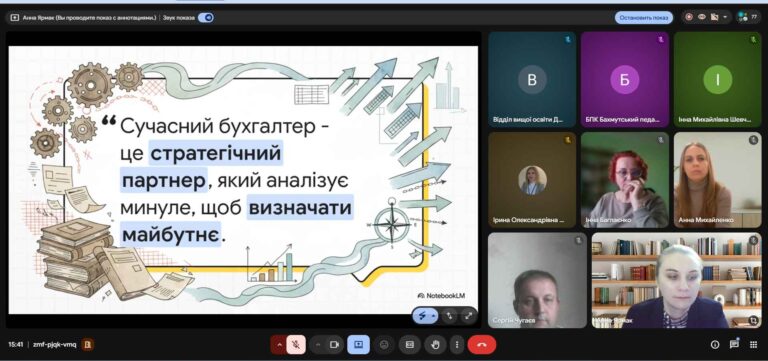Click the recording indicator icon in the top bar
The height and width of the screenshot is (361, 768).
[689, 17]
